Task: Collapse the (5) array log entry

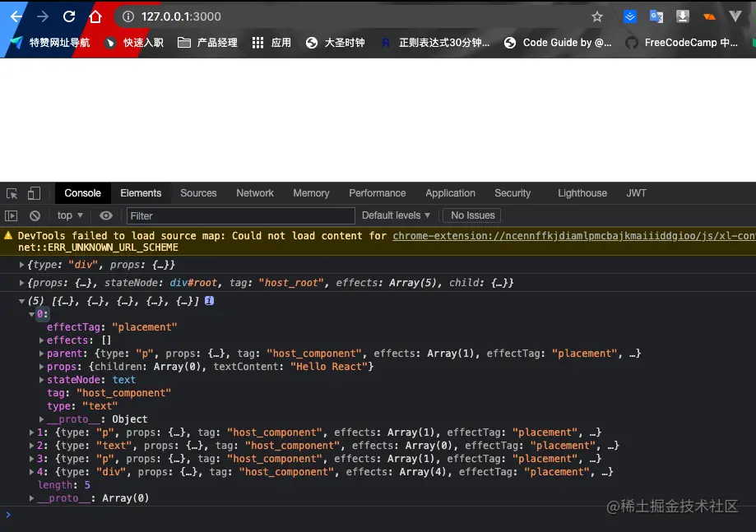Action: (21, 301)
